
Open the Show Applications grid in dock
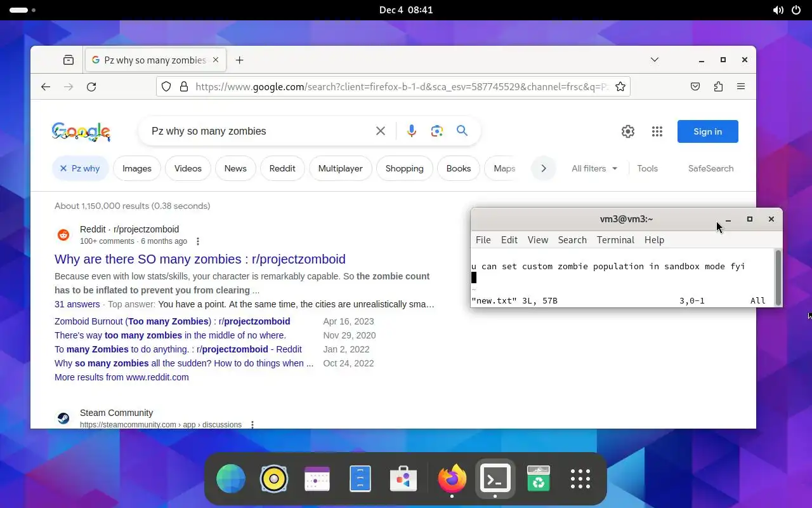coord(580,478)
